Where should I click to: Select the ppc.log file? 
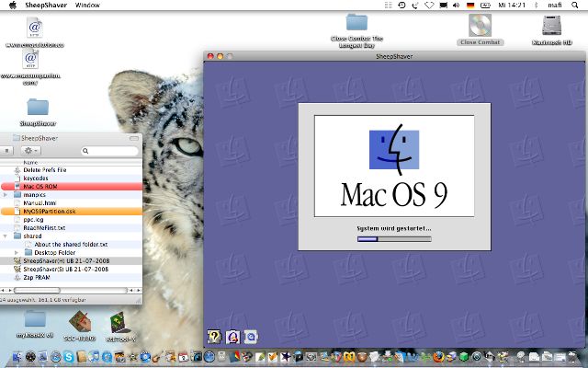(x=33, y=220)
